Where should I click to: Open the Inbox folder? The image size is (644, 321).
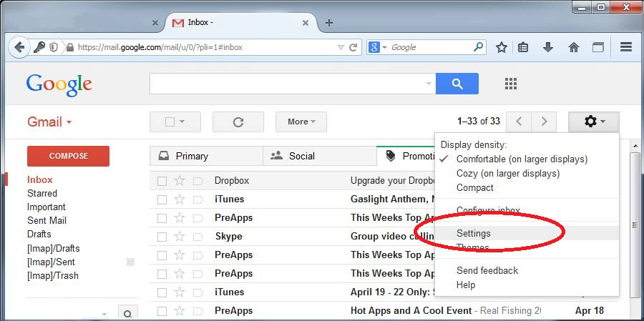tap(40, 179)
